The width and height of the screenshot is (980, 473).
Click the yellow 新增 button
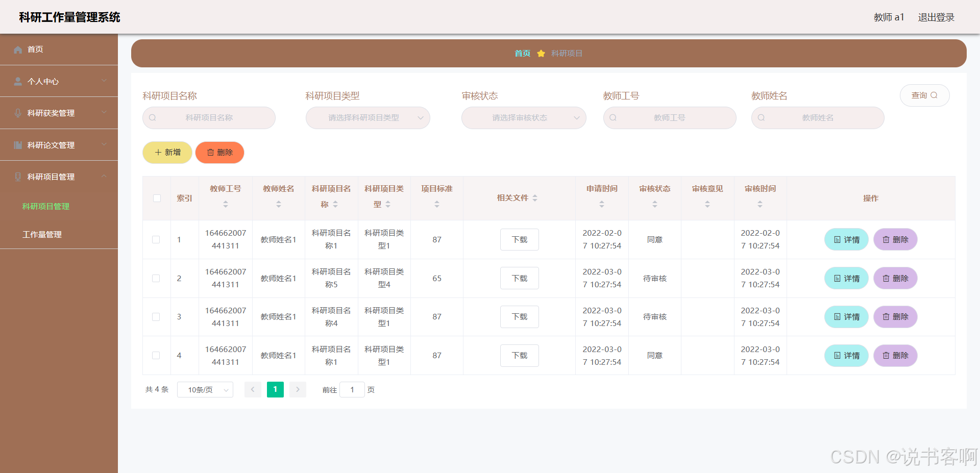(x=167, y=153)
